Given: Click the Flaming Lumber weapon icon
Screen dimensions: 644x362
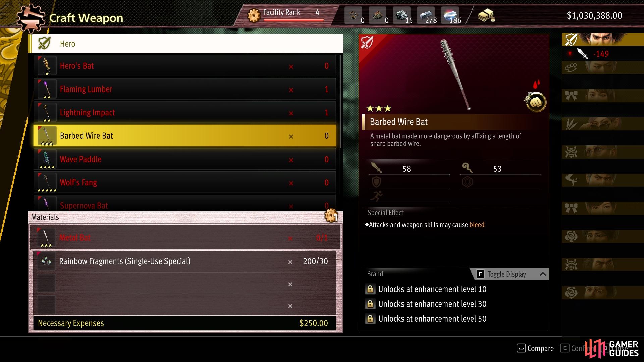Looking at the screenshot, I should click(x=47, y=89).
